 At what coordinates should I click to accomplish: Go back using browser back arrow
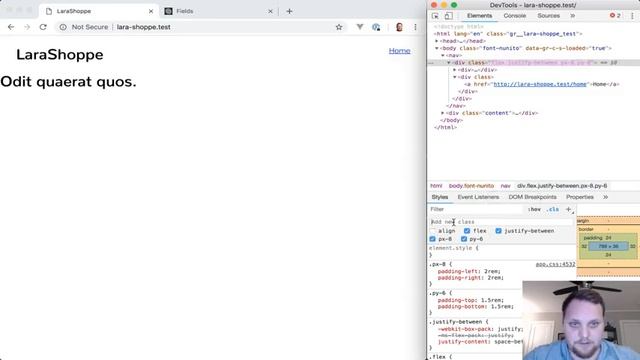(x=11, y=27)
